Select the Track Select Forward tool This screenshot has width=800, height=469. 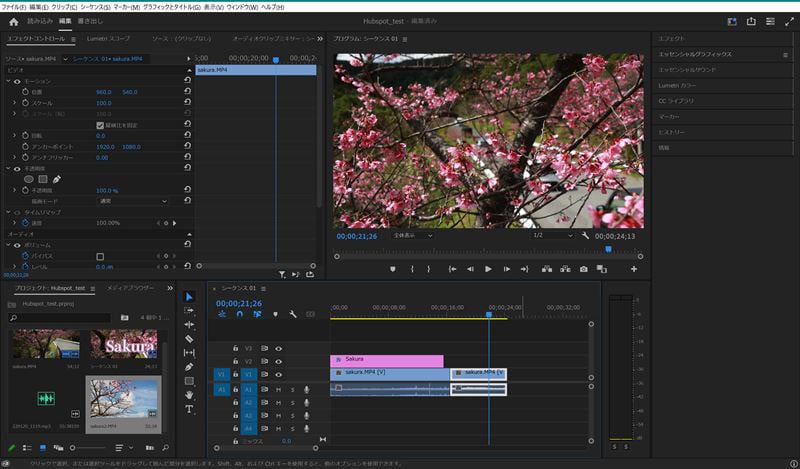(189, 310)
